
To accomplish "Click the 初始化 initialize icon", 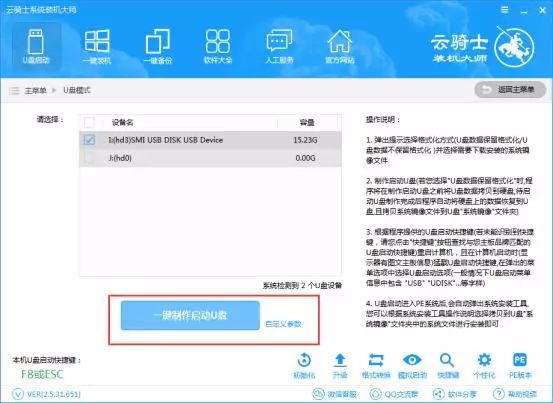I will [x=304, y=366].
